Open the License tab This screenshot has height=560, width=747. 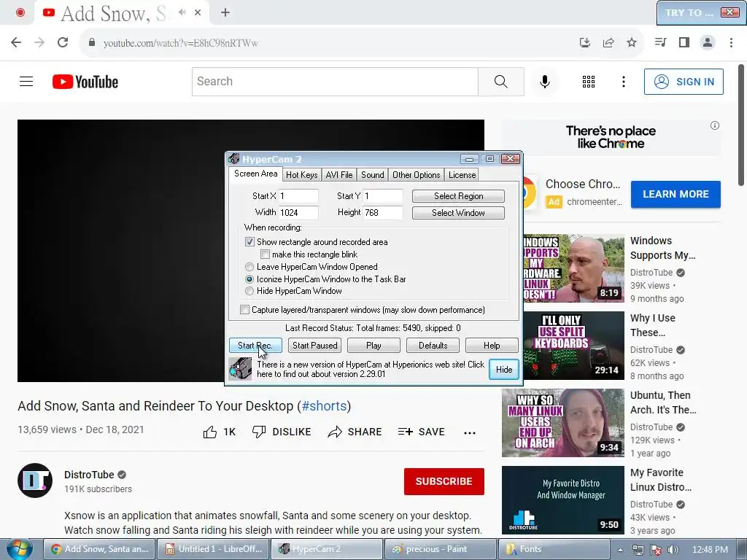(x=462, y=175)
